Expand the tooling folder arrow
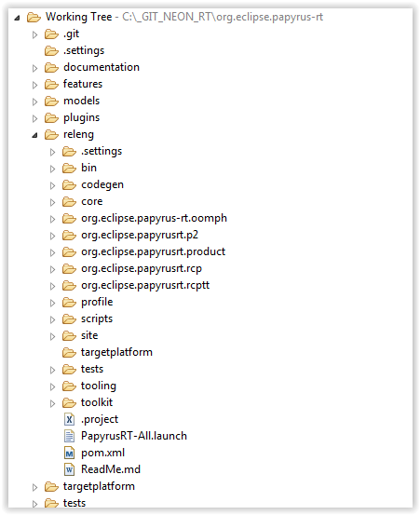The height and width of the screenshot is (515, 420). click(x=52, y=386)
